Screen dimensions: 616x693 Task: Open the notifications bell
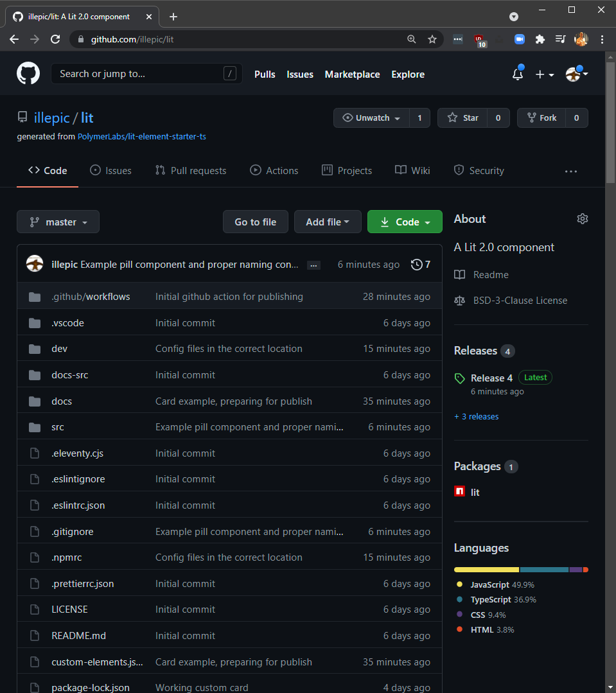(518, 74)
